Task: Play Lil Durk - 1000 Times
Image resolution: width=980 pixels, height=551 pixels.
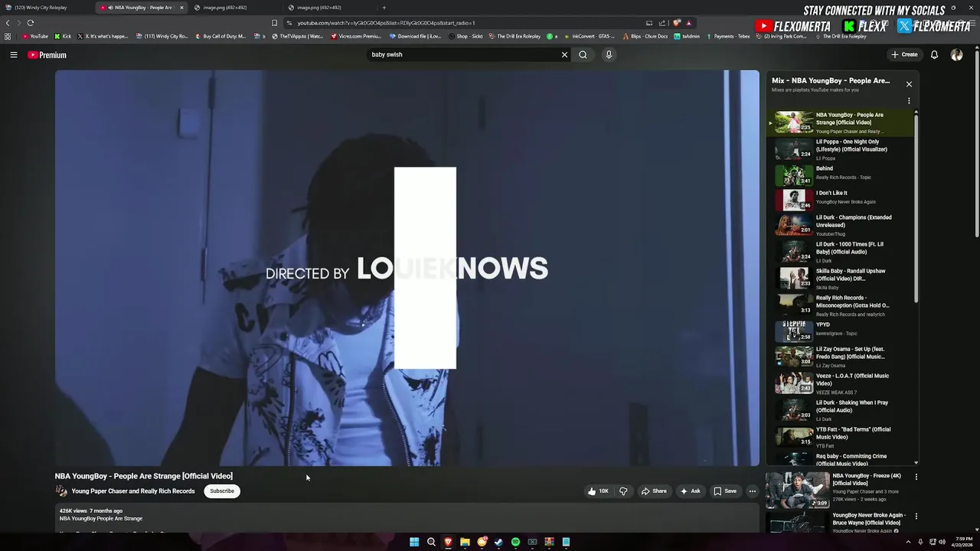Action: tap(841, 252)
